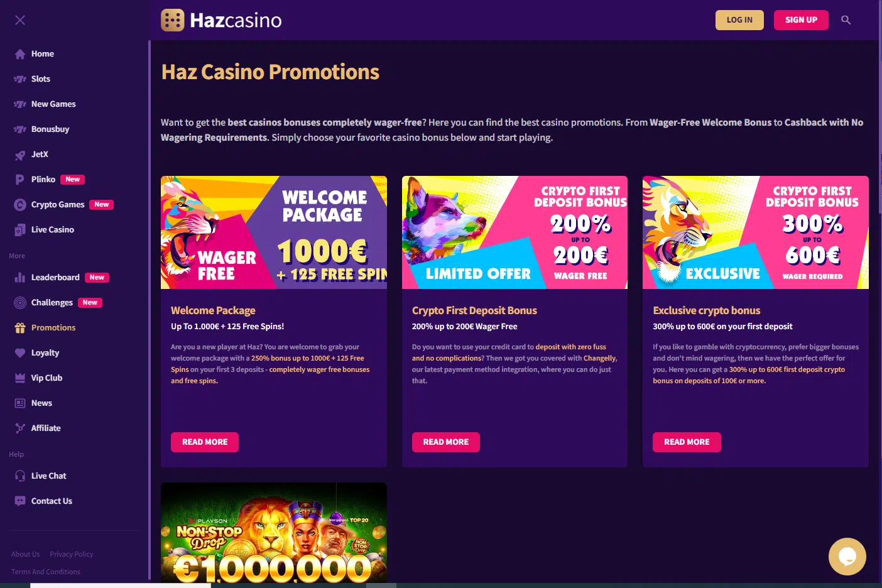Open the search magnifier icon
Image resolution: width=882 pixels, height=588 pixels.
tap(846, 20)
